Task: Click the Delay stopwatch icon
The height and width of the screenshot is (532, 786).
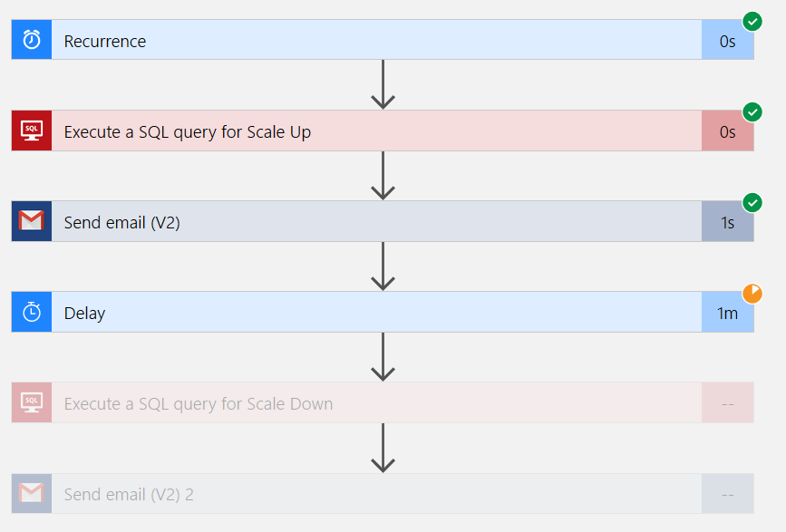Action: pos(32,312)
